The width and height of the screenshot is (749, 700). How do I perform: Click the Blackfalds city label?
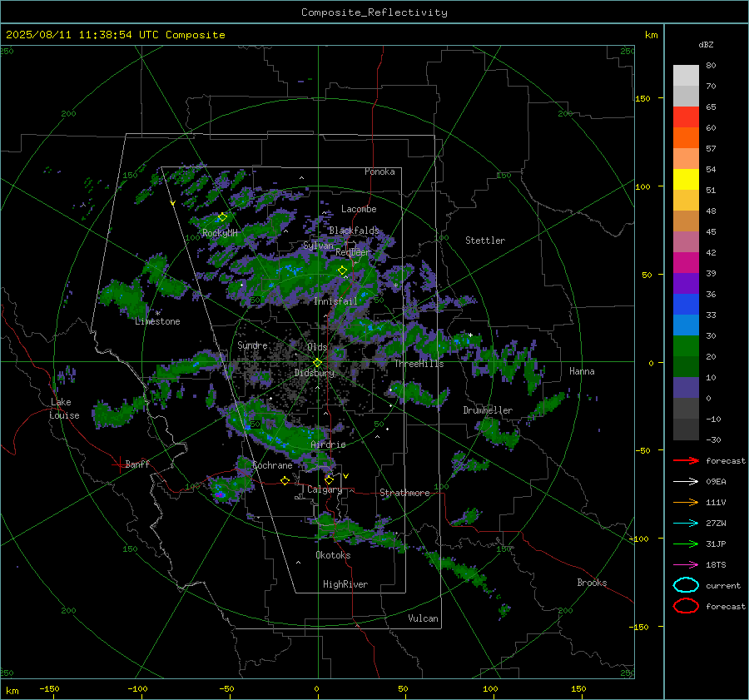354,231
